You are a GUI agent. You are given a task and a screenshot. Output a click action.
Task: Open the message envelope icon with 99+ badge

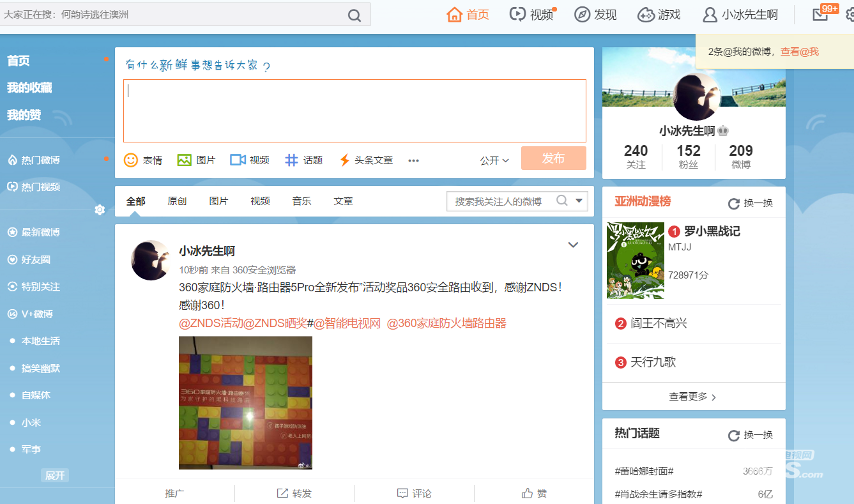[x=820, y=15]
